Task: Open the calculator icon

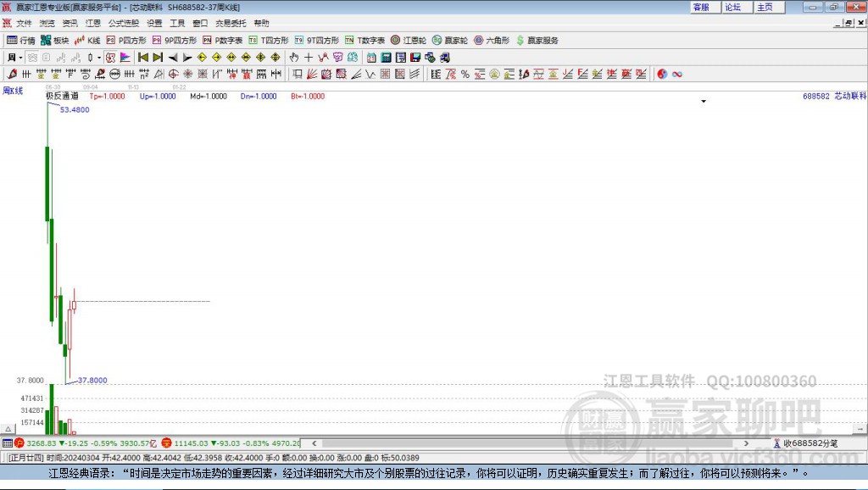Action: point(386,58)
